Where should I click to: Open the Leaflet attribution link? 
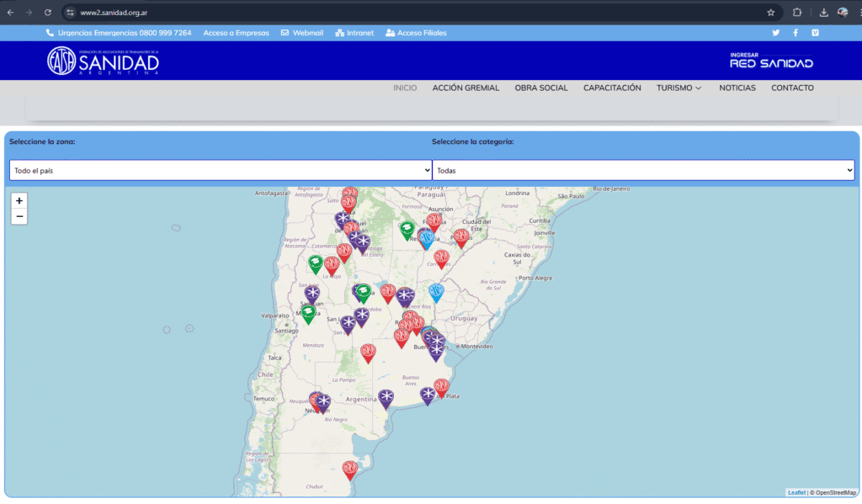(x=796, y=492)
